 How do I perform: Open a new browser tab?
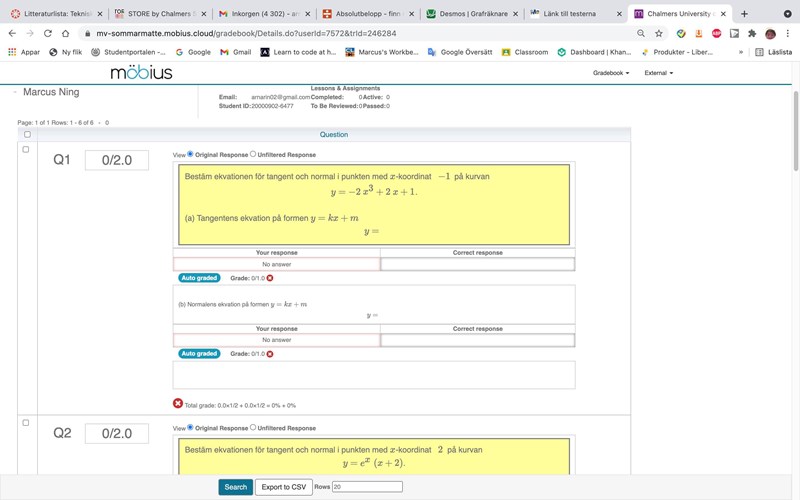[744, 14]
